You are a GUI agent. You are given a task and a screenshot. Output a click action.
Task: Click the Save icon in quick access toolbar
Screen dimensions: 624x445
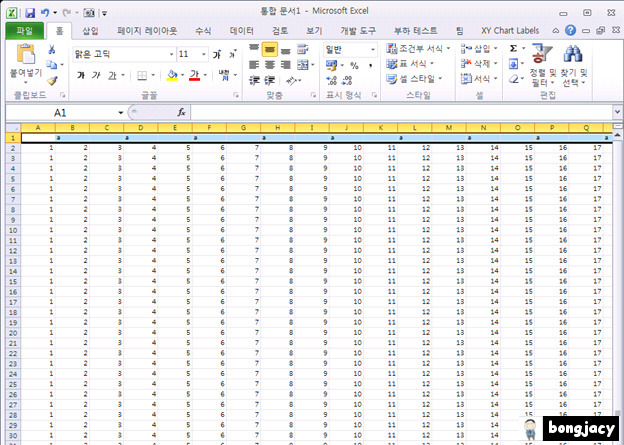(x=30, y=13)
